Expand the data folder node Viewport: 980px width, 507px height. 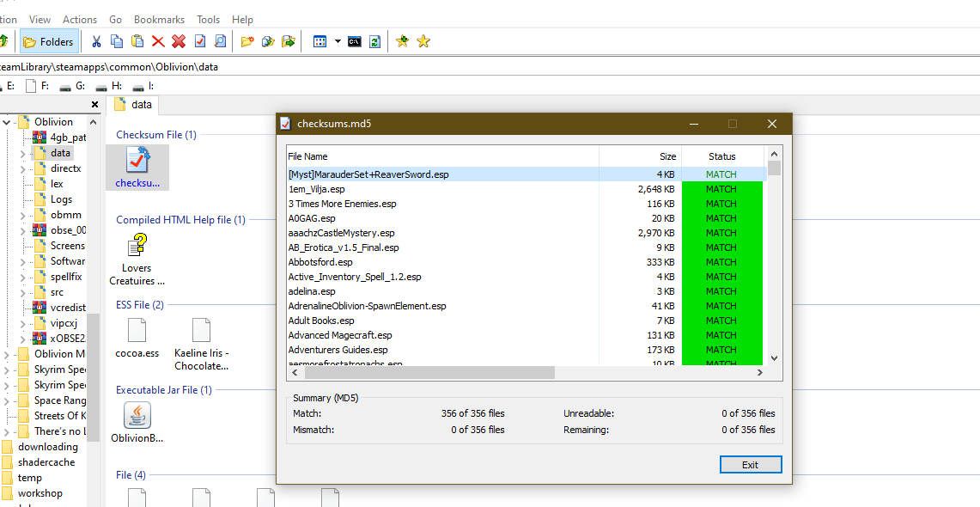click(x=23, y=153)
